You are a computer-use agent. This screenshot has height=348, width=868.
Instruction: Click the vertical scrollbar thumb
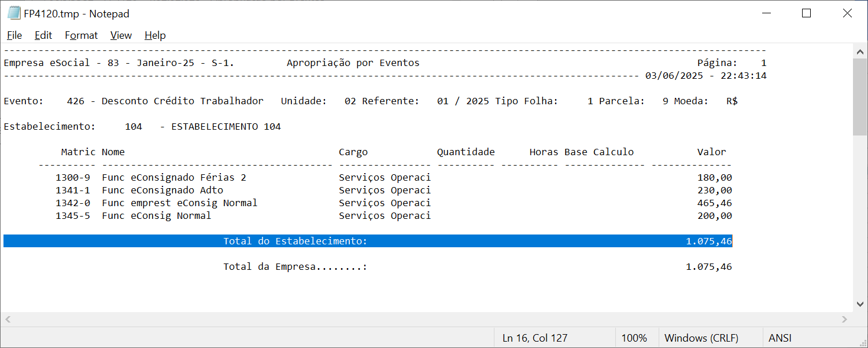(x=860, y=96)
